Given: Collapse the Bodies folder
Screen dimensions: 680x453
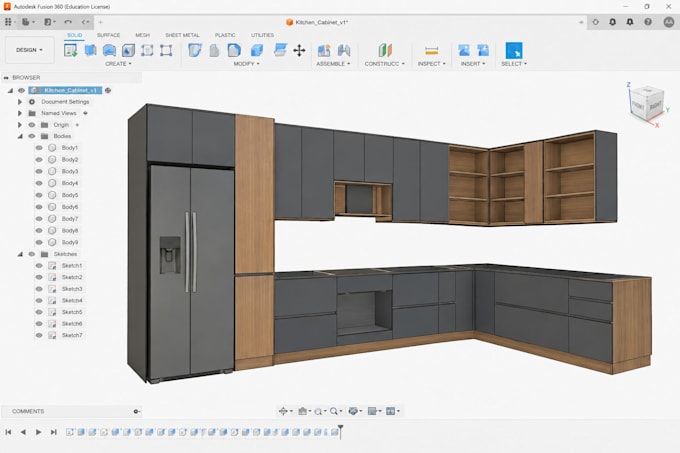Looking at the screenshot, I should (20, 136).
